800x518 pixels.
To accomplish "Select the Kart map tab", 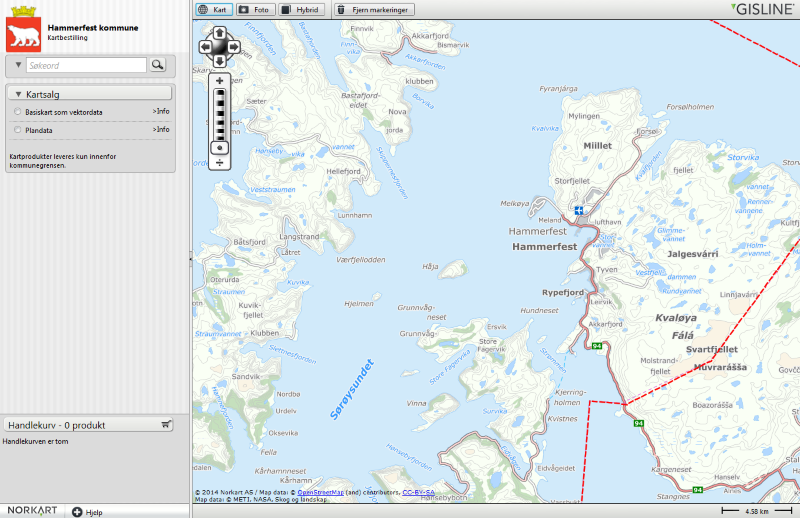I will coord(213,9).
